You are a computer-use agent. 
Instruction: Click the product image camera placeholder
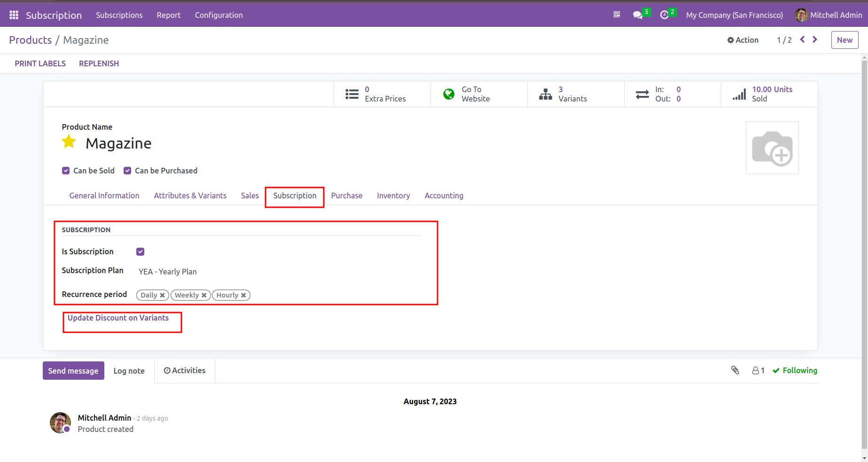tap(772, 148)
